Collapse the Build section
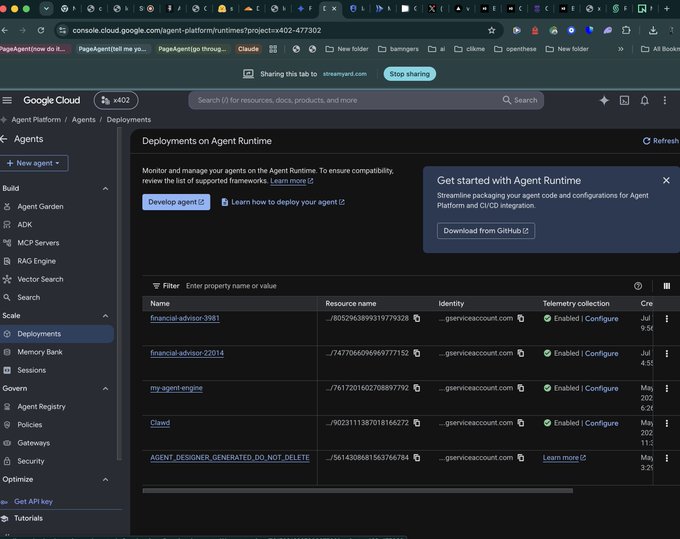This screenshot has height=539, width=680. (x=105, y=188)
